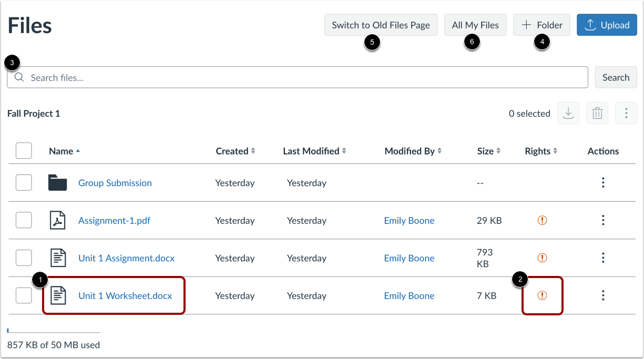Click the download icon in the toolbar
644x359 pixels.
click(x=568, y=113)
